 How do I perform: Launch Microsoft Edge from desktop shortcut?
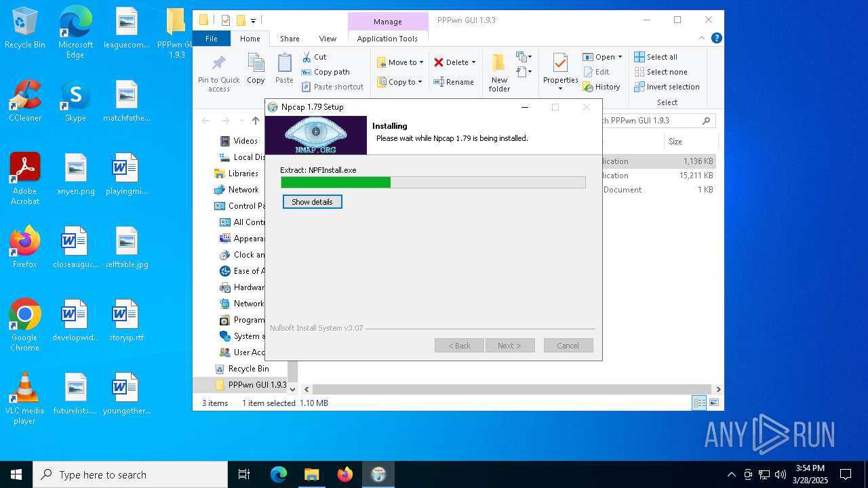[75, 33]
